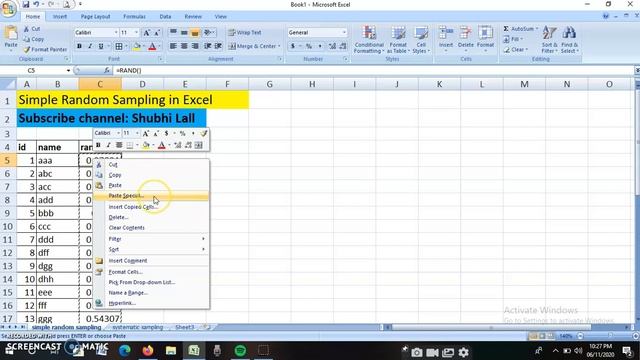Image resolution: width=640 pixels, height=360 pixels.
Task: Open Microsoft Edge from the taskbar
Action: coord(125,351)
